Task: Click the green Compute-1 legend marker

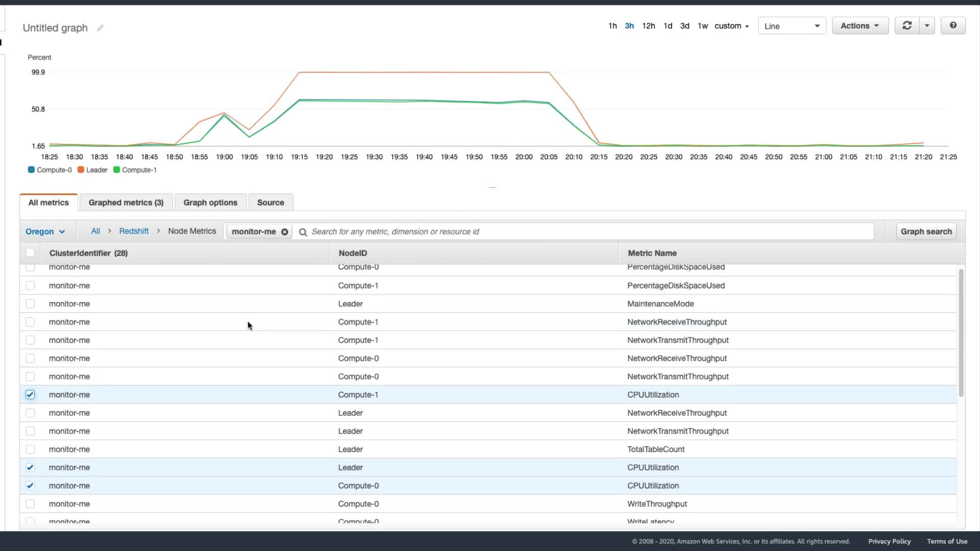Action: pyautogui.click(x=116, y=170)
